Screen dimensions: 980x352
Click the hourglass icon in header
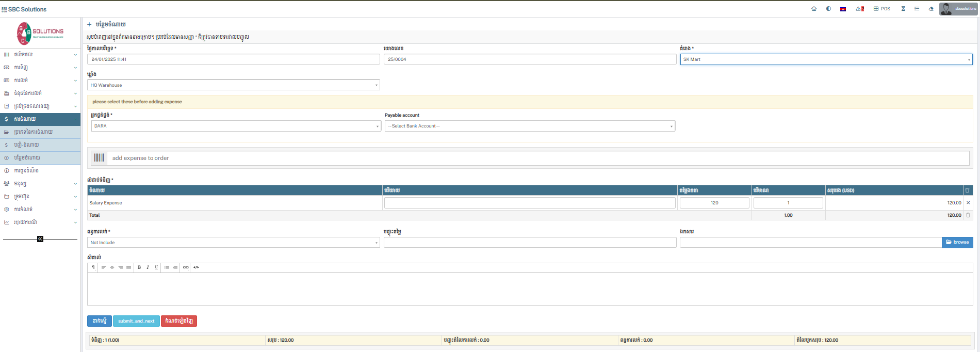point(903,9)
